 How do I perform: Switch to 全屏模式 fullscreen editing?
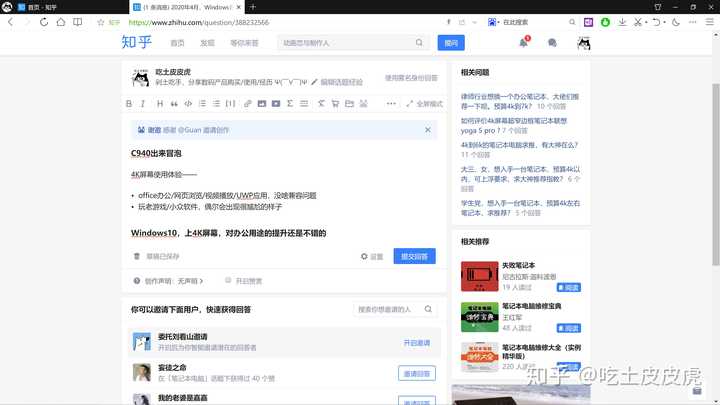[425, 104]
